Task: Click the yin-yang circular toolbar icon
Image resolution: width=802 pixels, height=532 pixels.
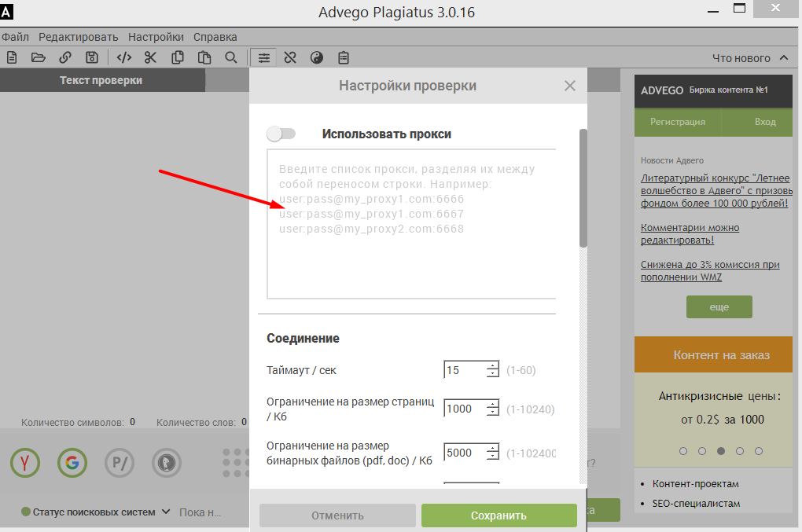Action: tap(317, 57)
